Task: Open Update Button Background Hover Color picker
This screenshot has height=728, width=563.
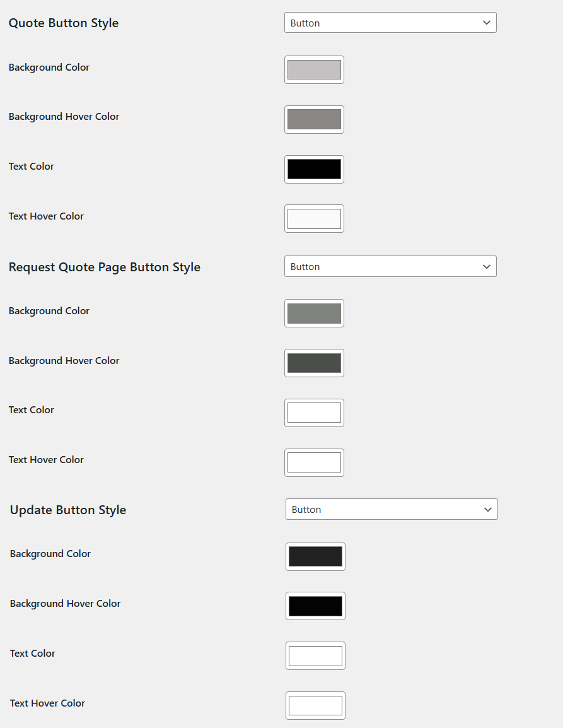Action: [x=315, y=606]
